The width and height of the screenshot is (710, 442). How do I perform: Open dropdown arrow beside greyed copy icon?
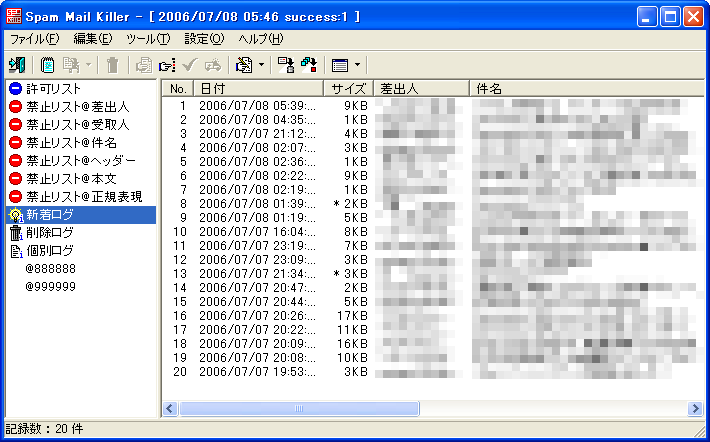(88, 65)
